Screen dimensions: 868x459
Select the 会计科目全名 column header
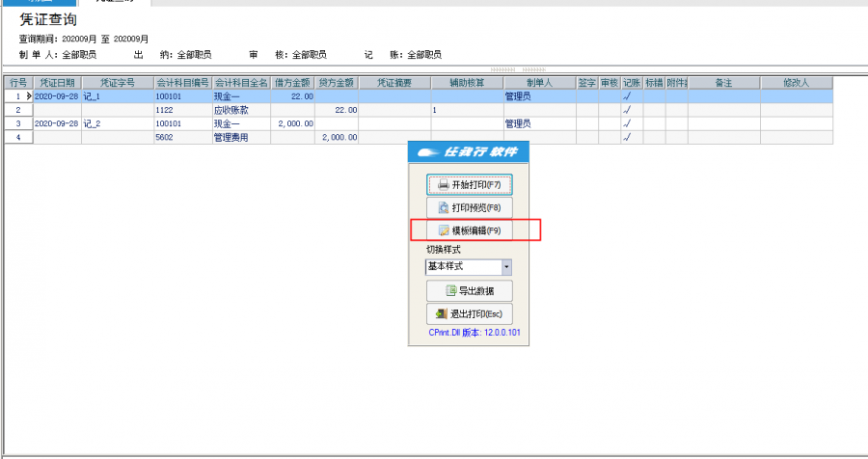[241, 83]
